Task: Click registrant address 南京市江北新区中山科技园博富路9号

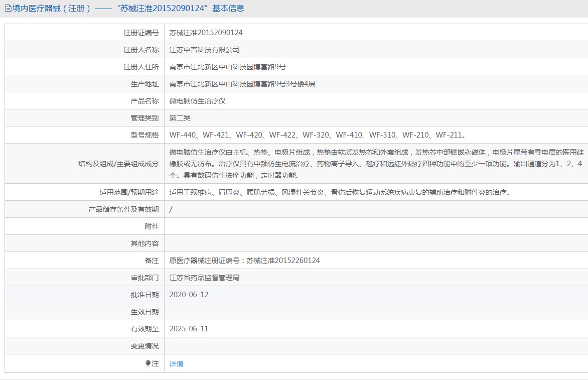Action: coord(228,67)
